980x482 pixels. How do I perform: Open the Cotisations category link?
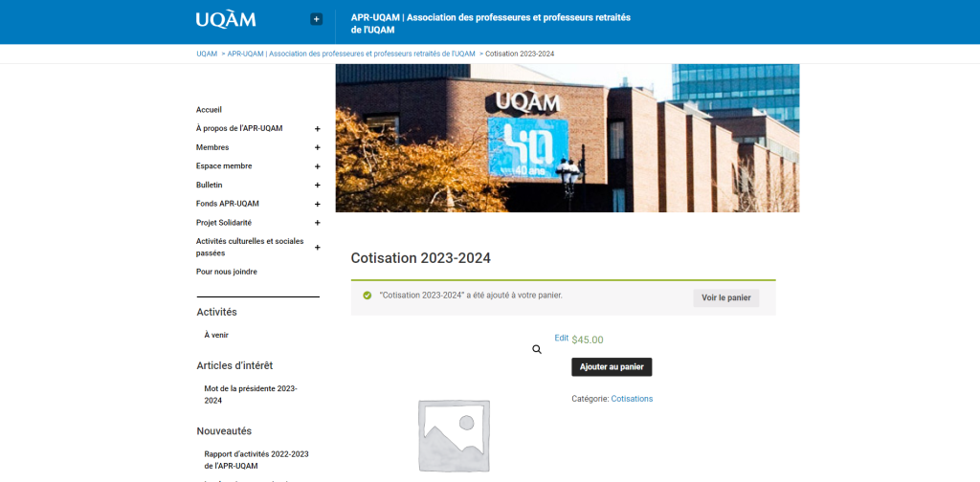click(632, 399)
